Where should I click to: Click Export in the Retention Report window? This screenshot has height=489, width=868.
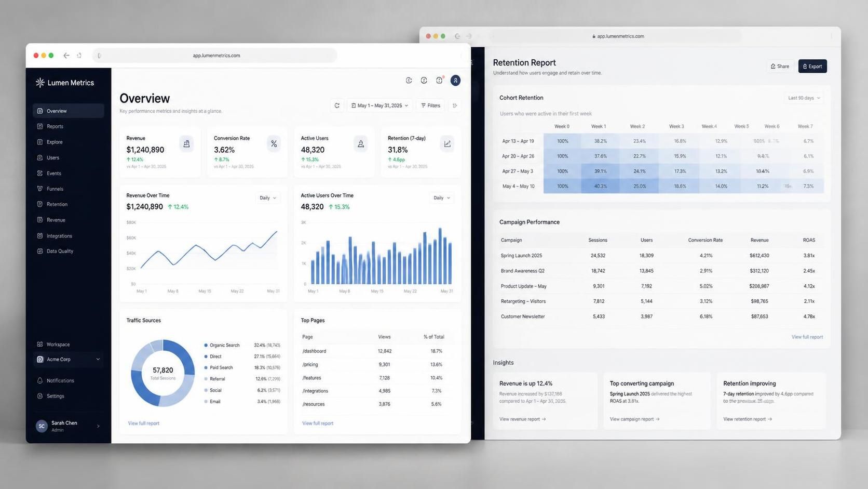812,67
